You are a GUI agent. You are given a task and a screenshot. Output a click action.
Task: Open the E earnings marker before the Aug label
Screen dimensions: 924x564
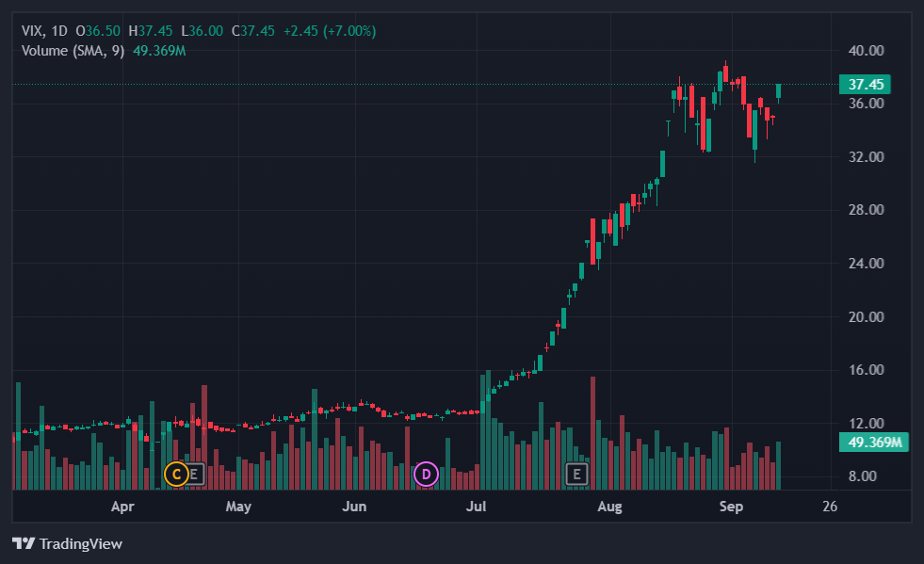click(576, 474)
